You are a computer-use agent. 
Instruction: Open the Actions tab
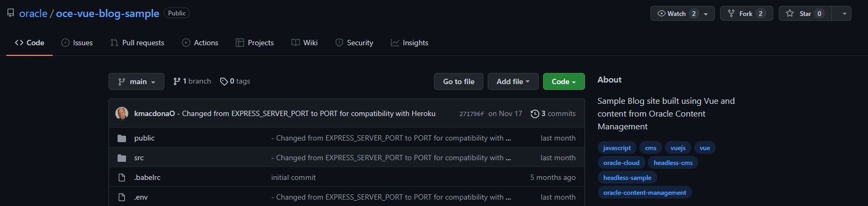(x=200, y=43)
